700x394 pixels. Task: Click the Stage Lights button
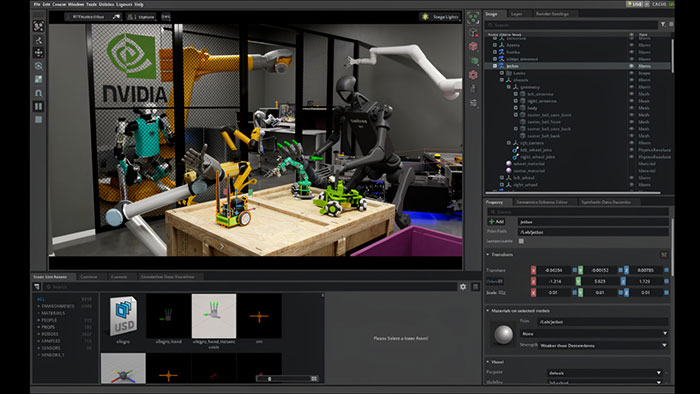coord(439,17)
